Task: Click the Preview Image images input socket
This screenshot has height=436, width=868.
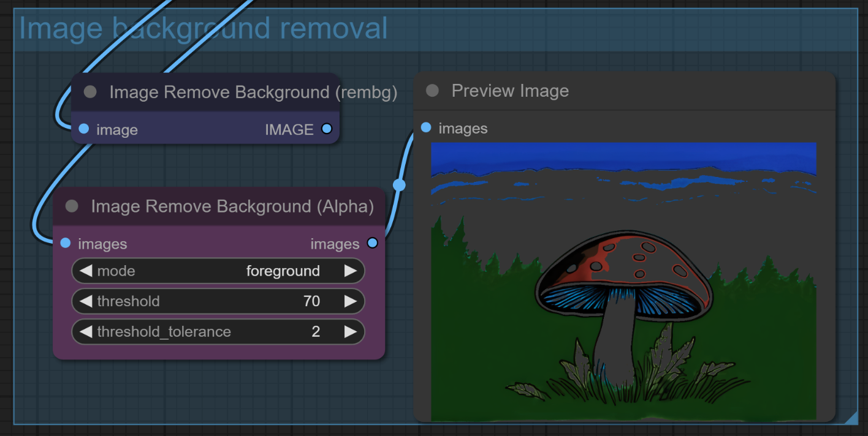Action: (x=426, y=127)
